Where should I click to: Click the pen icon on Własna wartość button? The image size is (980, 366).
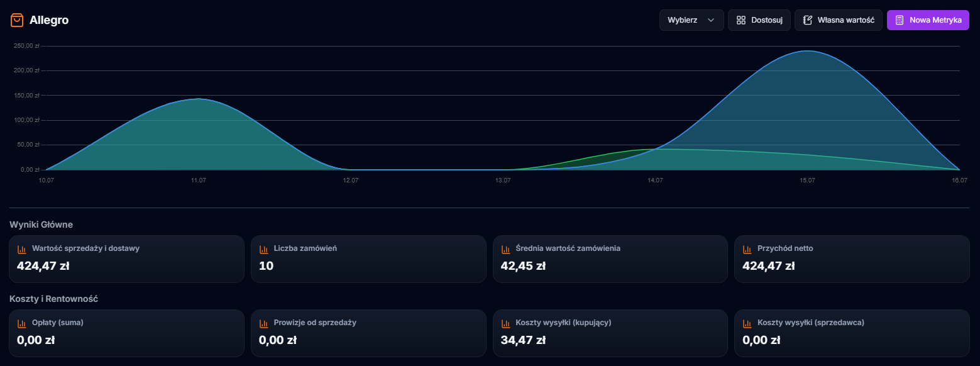(x=807, y=19)
